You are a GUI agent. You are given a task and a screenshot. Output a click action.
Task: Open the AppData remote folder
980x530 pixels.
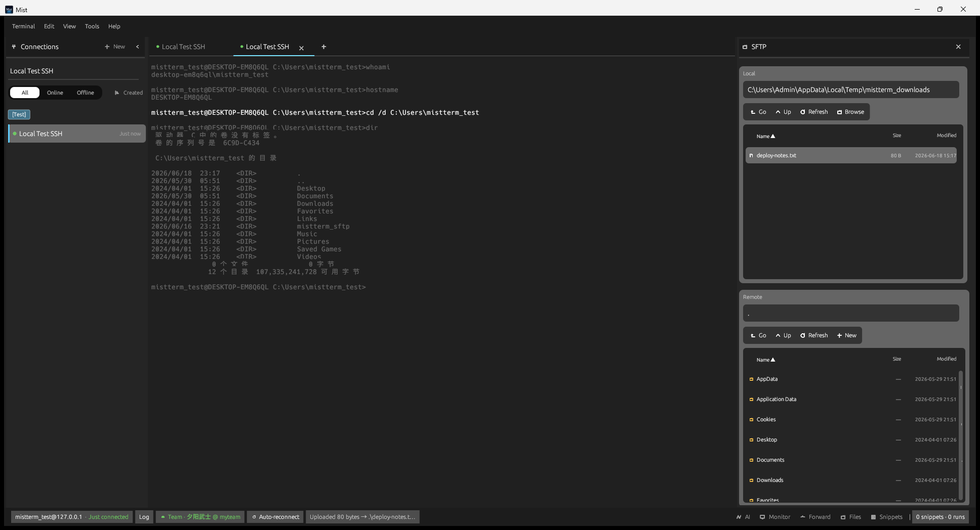click(852, 379)
